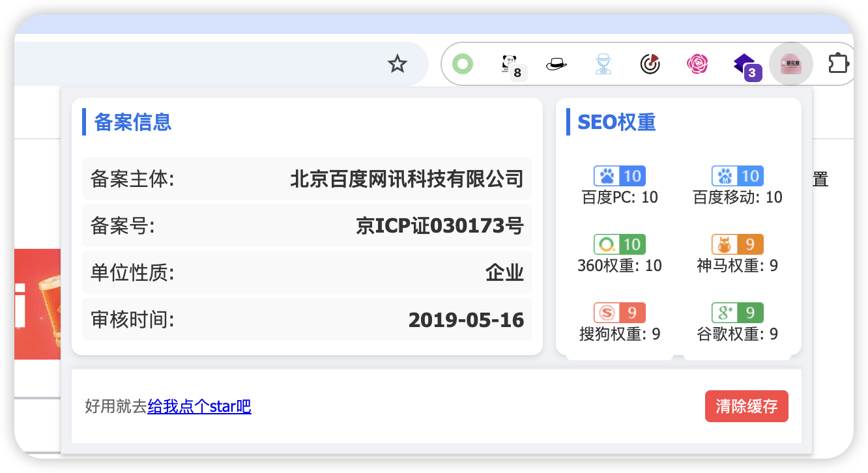Image resolution: width=868 pixels, height=473 pixels.
Task: Open the pink 棉花糖 extension icon
Action: click(x=790, y=63)
